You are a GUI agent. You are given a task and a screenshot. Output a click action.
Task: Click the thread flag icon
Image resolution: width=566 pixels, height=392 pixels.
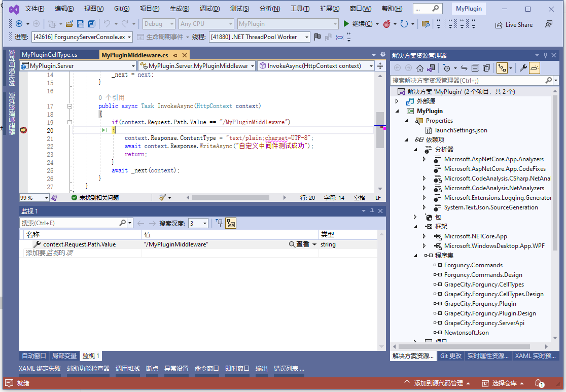317,37
